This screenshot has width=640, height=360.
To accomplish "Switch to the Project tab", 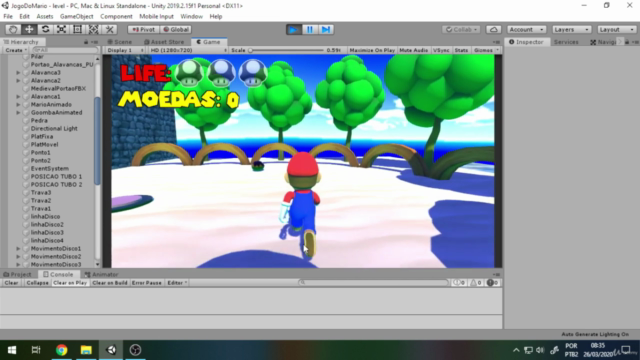I will pos(17,274).
